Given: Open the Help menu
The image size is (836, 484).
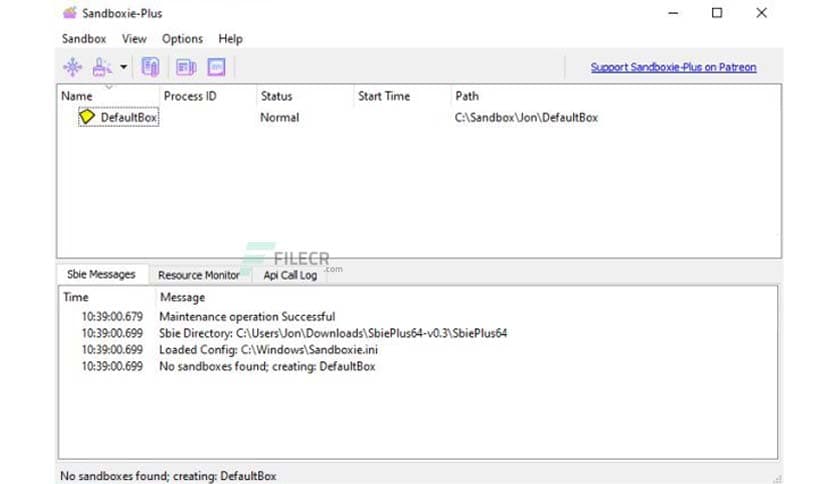Looking at the screenshot, I should pos(230,39).
